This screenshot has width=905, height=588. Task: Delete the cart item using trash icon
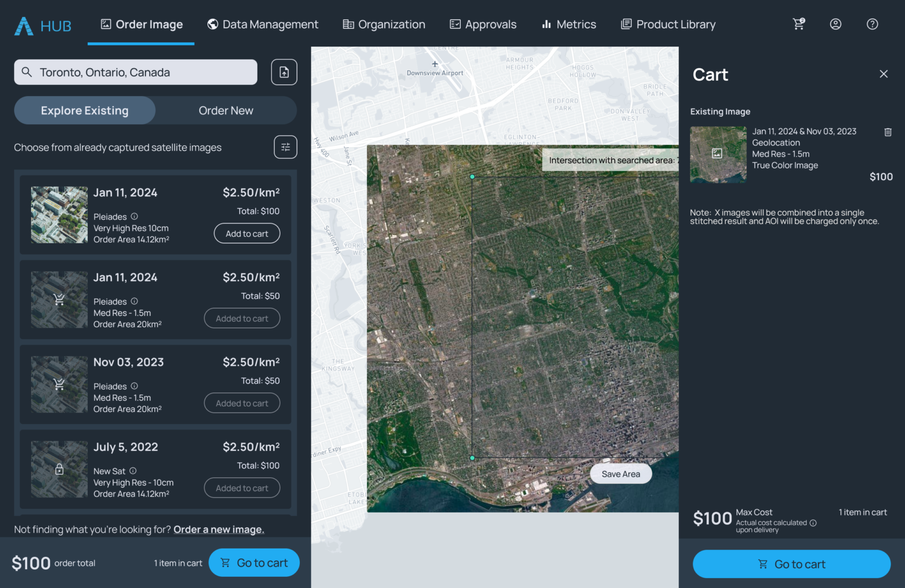click(x=888, y=132)
